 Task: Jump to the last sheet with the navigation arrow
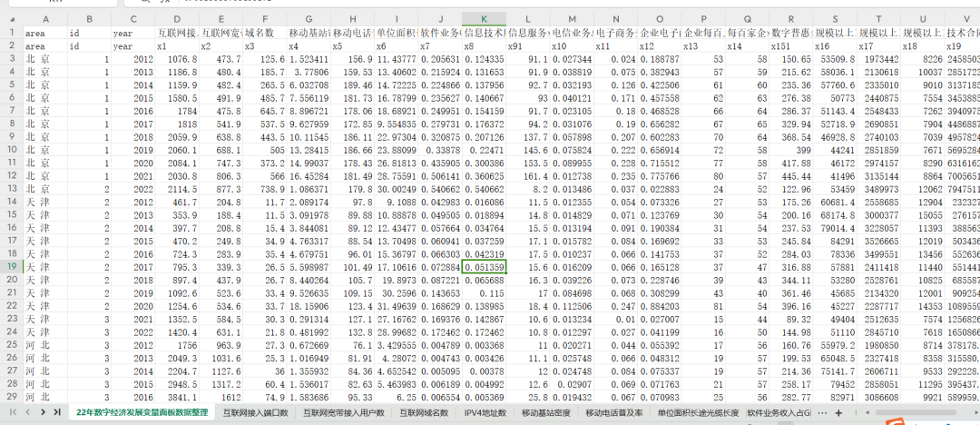coord(57,412)
